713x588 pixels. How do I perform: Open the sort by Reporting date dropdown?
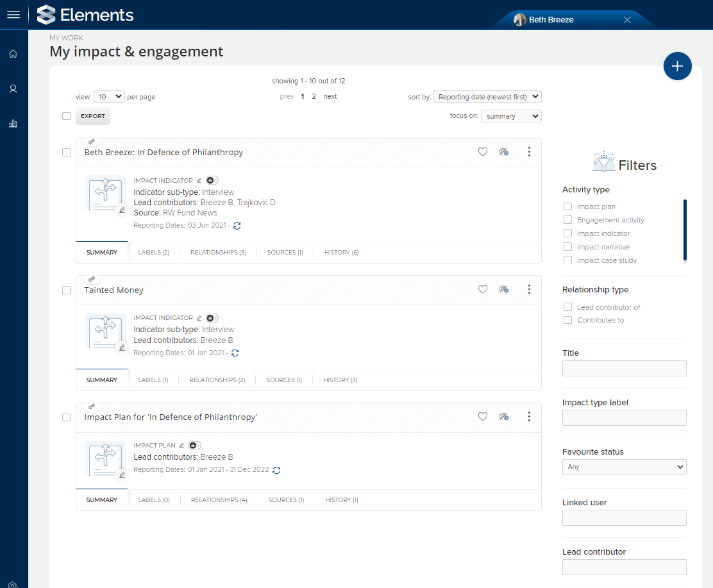pyautogui.click(x=487, y=97)
